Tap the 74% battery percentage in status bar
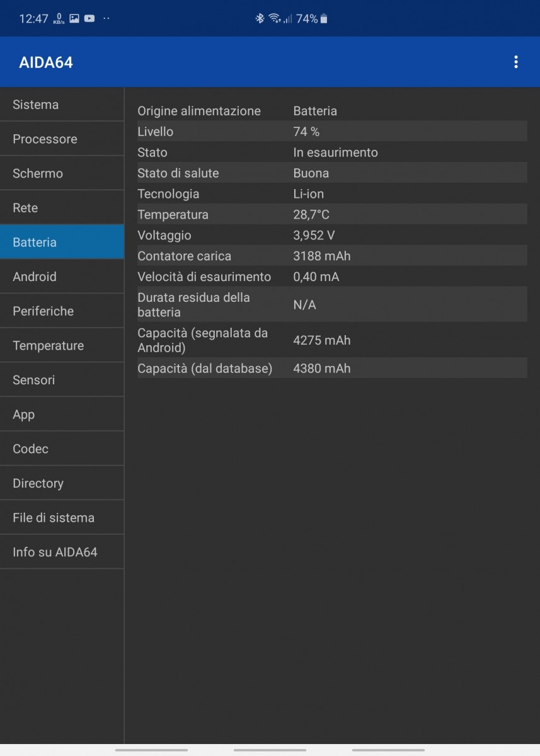The height and width of the screenshot is (756, 540). coord(307,19)
